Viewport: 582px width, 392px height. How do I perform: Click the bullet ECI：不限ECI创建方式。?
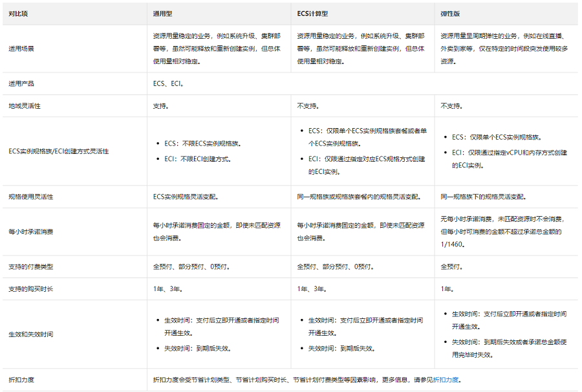pyautogui.click(x=198, y=159)
